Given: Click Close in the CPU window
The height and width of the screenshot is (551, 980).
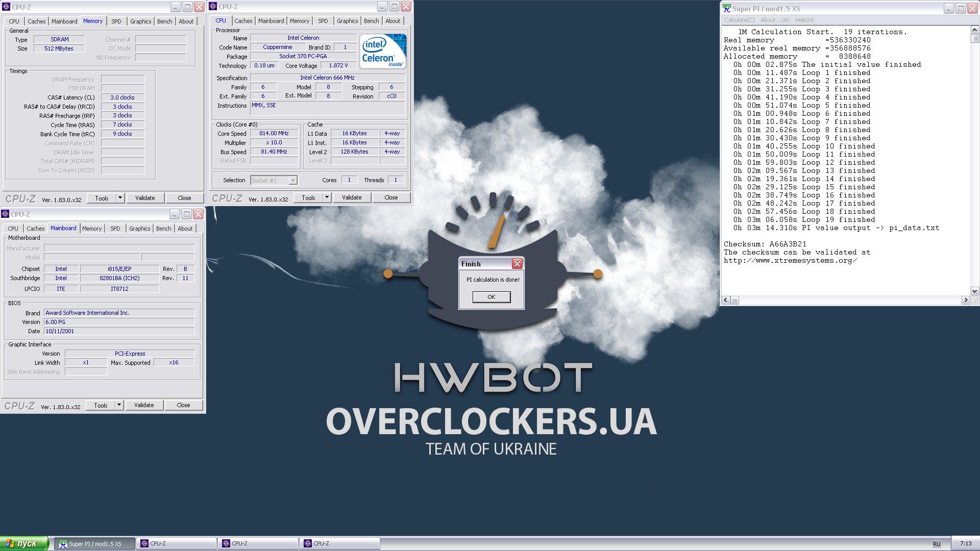Looking at the screenshot, I should point(391,197).
